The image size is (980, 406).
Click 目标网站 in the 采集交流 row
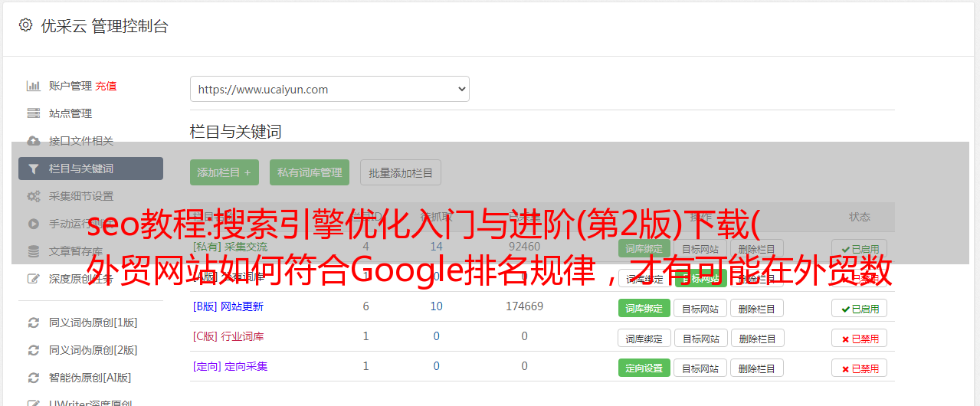(700, 248)
